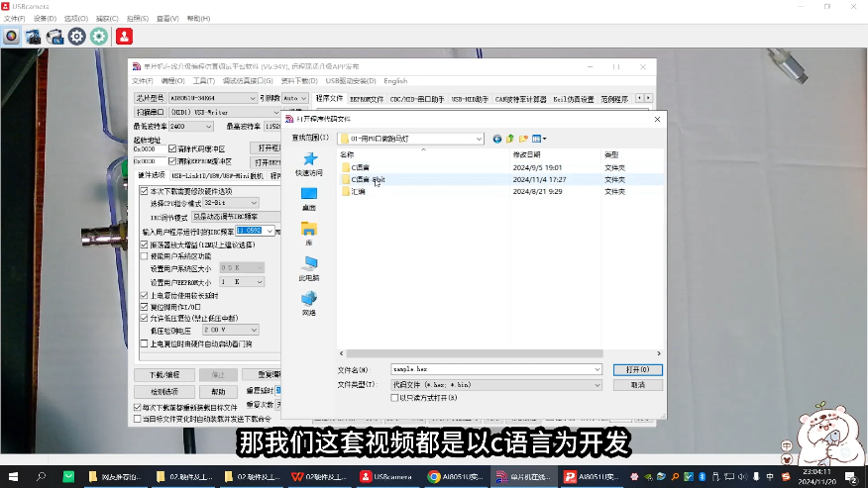Image resolution: width=868 pixels, height=488 pixels.
Task: Click 检测选项 button
Action: [x=164, y=391]
